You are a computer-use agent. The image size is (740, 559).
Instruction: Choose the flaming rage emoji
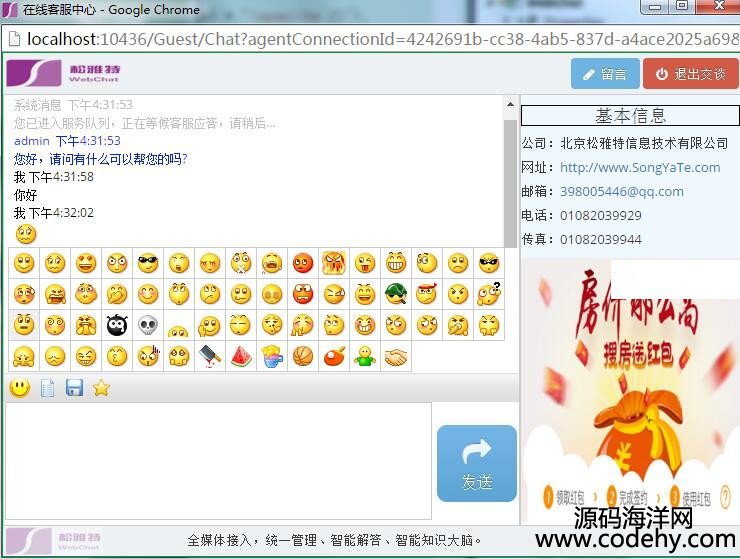click(x=334, y=263)
